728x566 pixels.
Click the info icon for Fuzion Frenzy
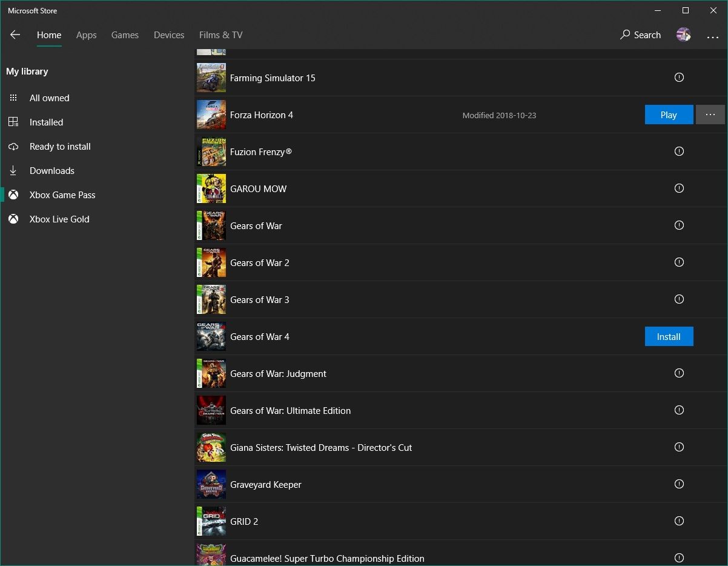(679, 151)
